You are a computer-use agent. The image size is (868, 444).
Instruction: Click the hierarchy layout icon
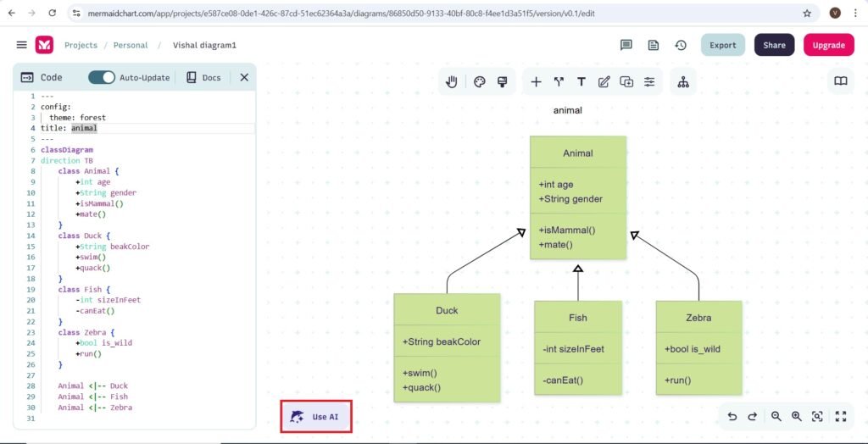click(682, 81)
